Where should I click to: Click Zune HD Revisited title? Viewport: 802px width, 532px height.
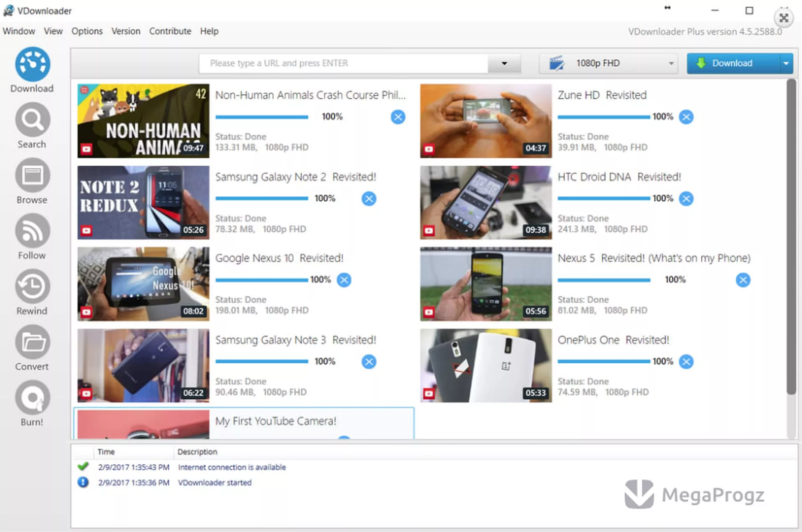(x=602, y=95)
